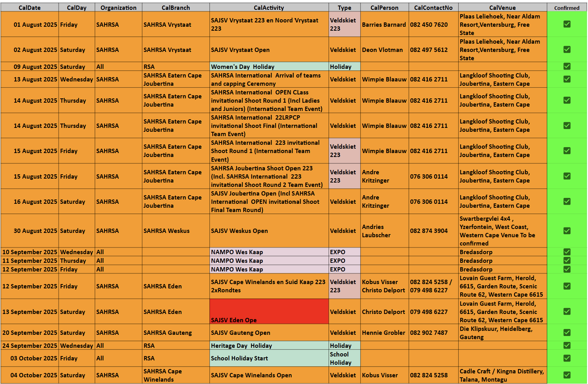Click the '16 August 2025' date cell

[x=29, y=201]
